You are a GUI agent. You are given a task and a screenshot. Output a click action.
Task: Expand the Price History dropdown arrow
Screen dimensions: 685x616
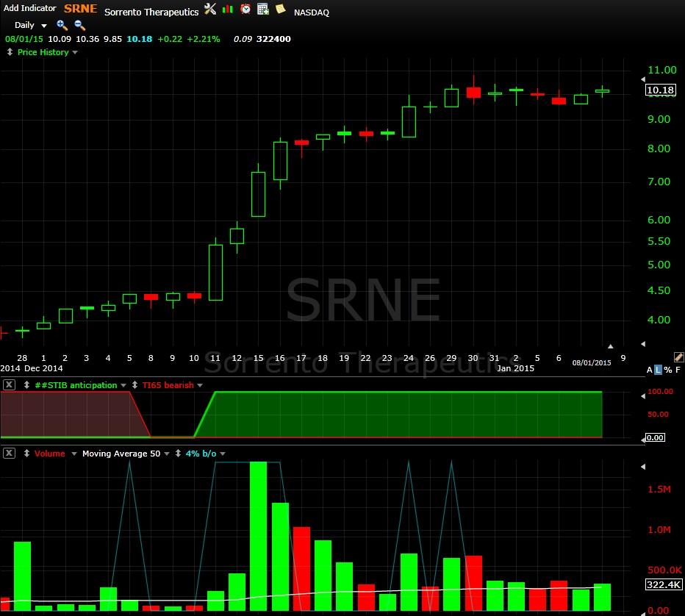pos(75,52)
